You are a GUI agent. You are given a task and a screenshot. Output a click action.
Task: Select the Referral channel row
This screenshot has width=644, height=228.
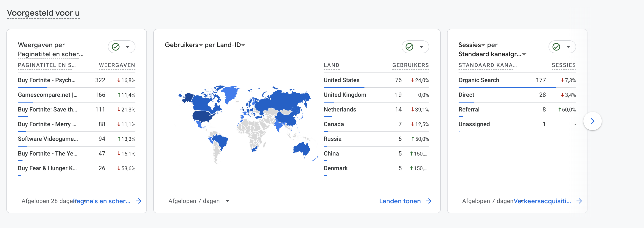(x=517, y=110)
